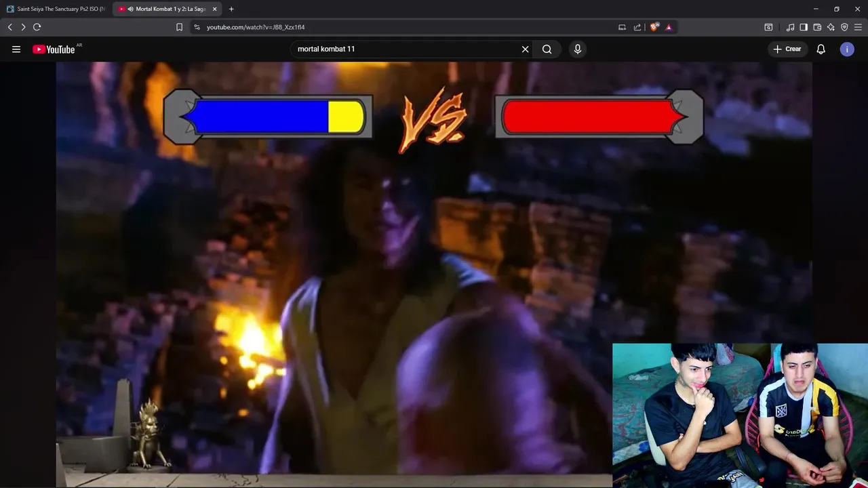This screenshot has height=488, width=868.
Task: Restore down the browser window
Action: pyautogui.click(x=837, y=9)
